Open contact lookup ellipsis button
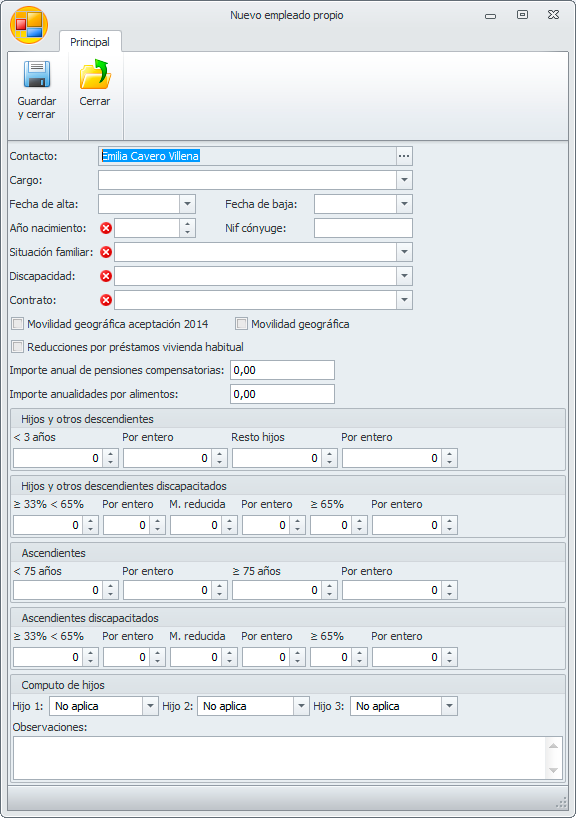Image resolution: width=576 pixels, height=818 pixels. click(404, 156)
